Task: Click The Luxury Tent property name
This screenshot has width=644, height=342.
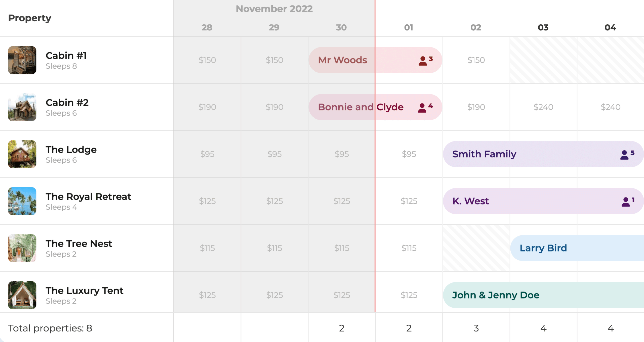Action: [84, 290]
